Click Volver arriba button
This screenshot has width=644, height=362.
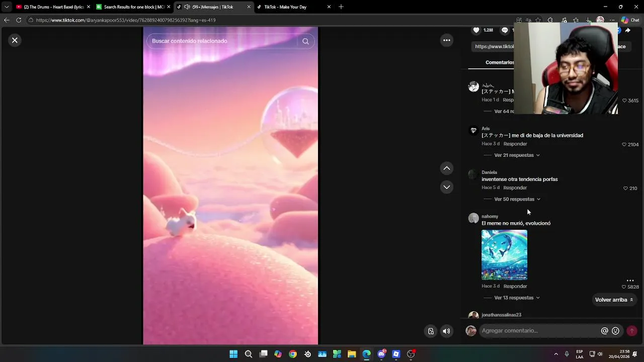coord(614,300)
